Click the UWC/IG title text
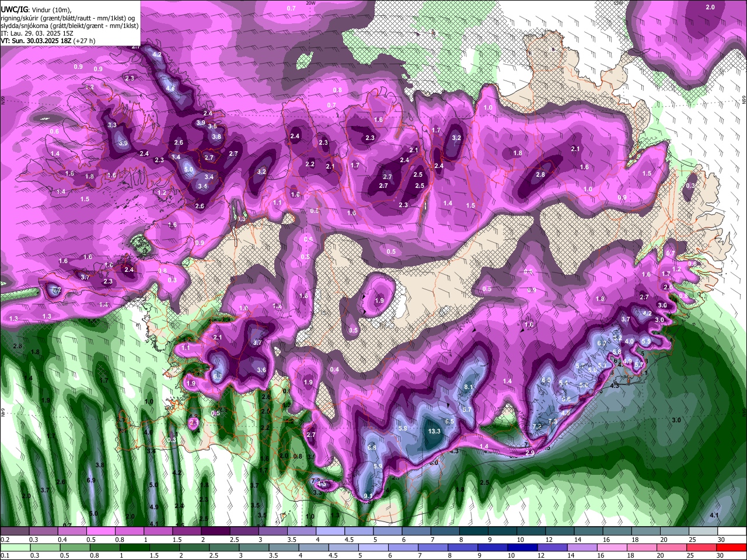 point(13,10)
